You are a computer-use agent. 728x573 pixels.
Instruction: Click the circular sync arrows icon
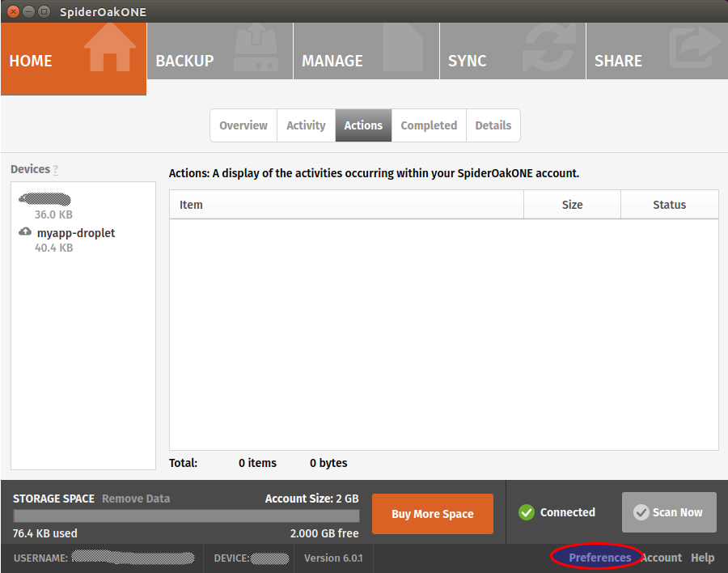click(x=549, y=49)
